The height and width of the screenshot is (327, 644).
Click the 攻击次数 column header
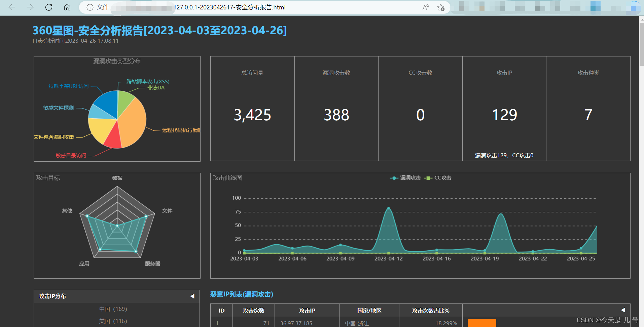coord(254,311)
